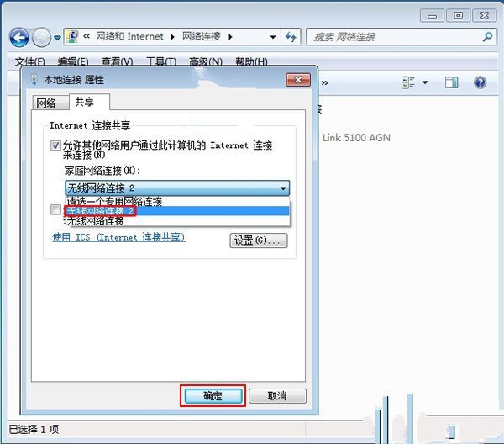
Task: Open the 查看(V) menu
Action: pyautogui.click(x=117, y=61)
